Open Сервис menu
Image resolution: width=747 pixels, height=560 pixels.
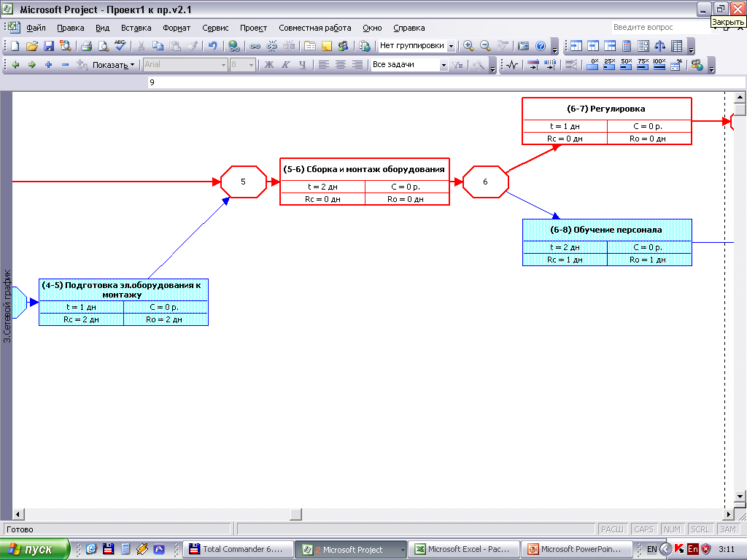pyautogui.click(x=215, y=28)
